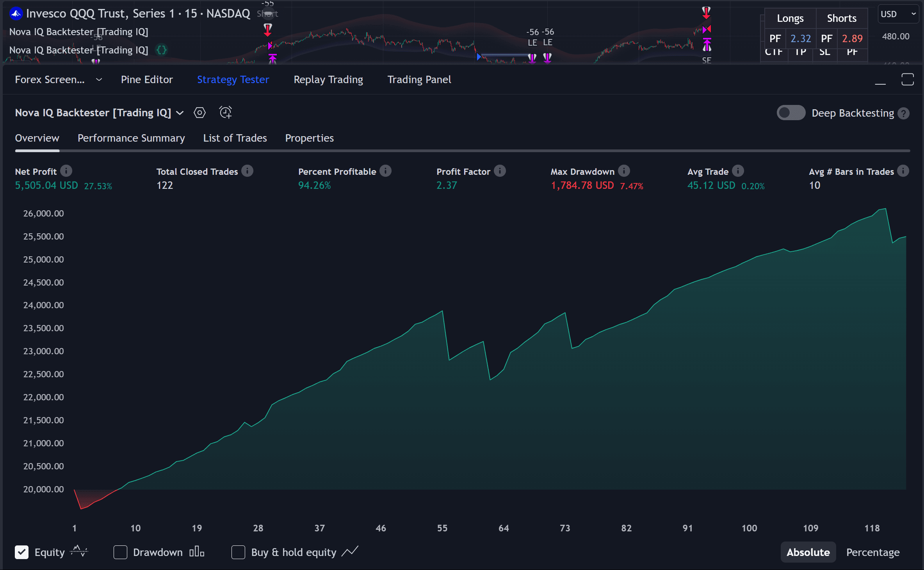Select the Overview tab
The image size is (924, 570).
coord(37,138)
